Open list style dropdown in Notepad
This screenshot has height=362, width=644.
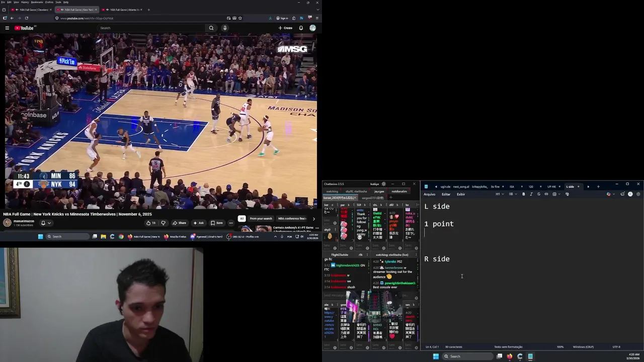(513, 194)
